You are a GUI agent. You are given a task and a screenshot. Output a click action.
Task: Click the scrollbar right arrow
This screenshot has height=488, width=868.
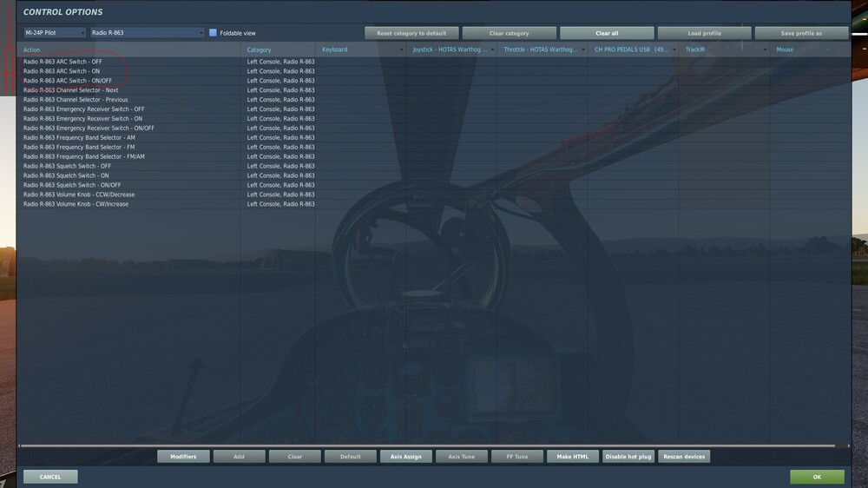[849, 445]
